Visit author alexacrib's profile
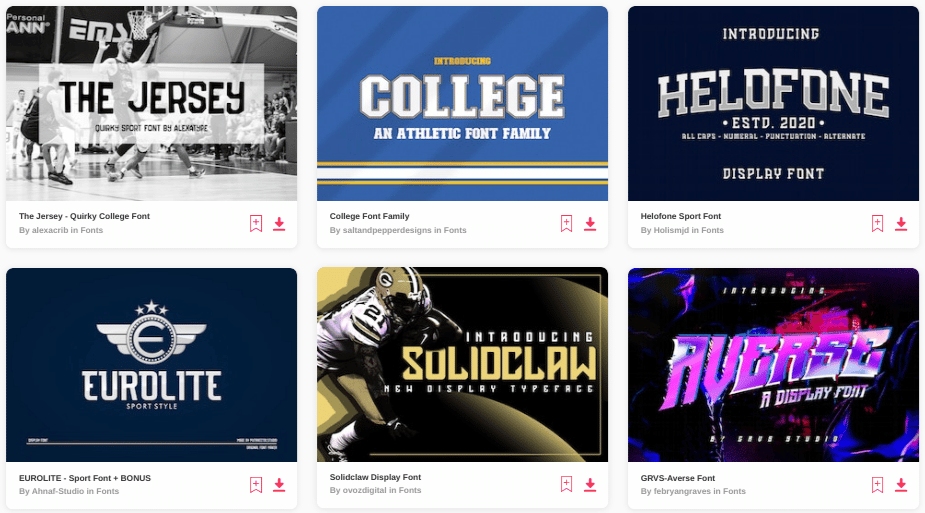The image size is (925, 513). (x=50, y=230)
